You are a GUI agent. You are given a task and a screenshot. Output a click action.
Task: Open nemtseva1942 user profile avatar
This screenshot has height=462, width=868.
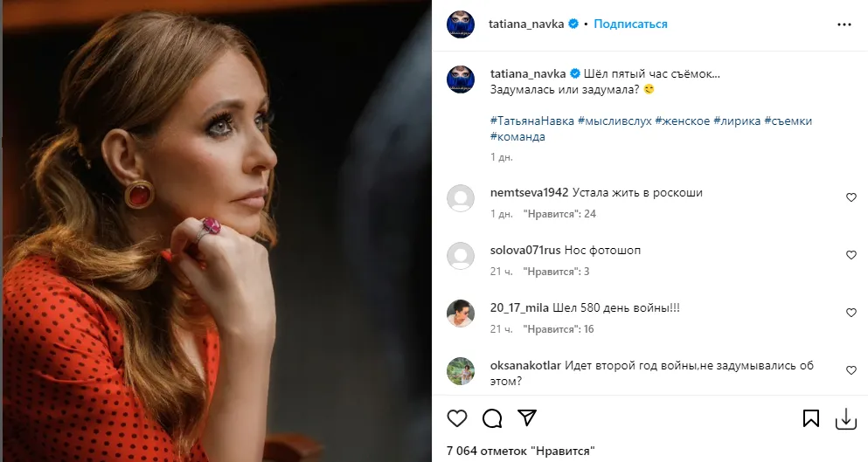[x=461, y=198]
